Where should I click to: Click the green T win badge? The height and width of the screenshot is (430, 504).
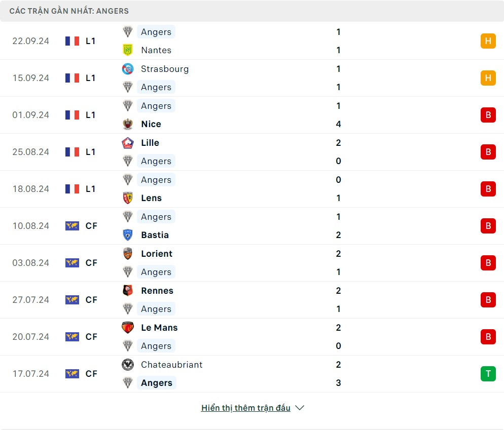point(488,374)
